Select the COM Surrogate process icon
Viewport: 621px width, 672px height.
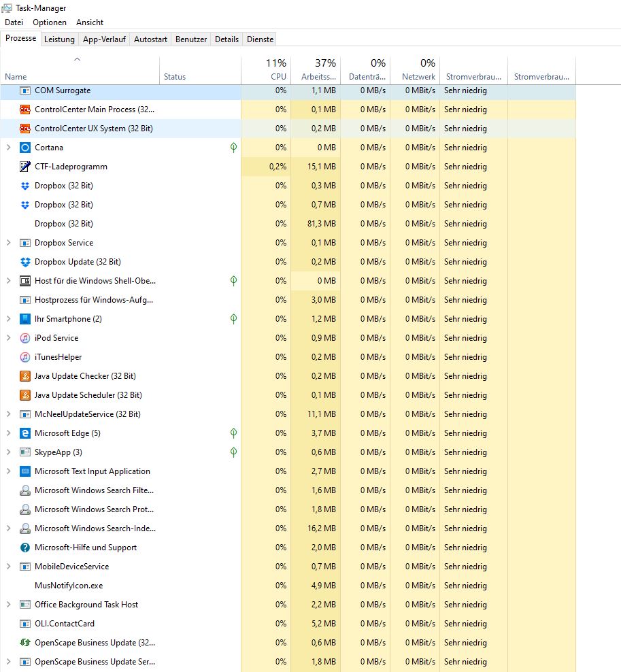pos(25,90)
